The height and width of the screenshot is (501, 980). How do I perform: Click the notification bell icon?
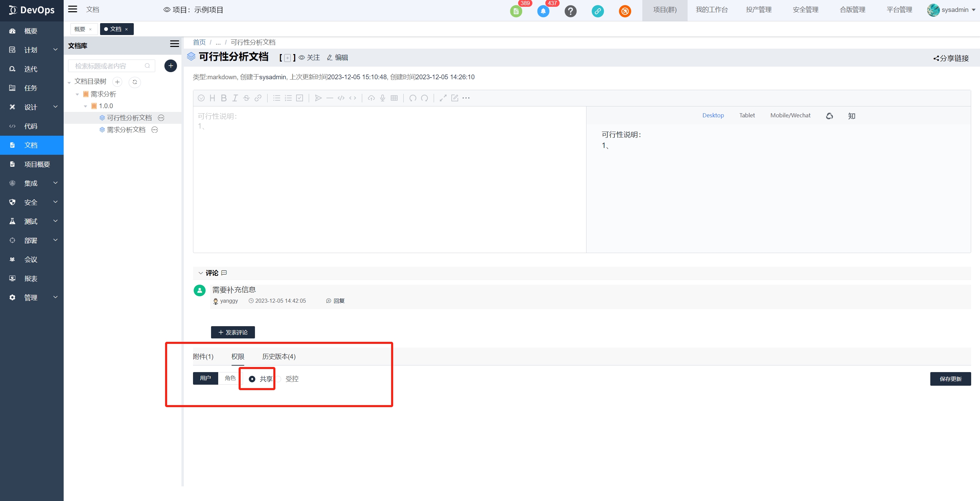point(543,12)
